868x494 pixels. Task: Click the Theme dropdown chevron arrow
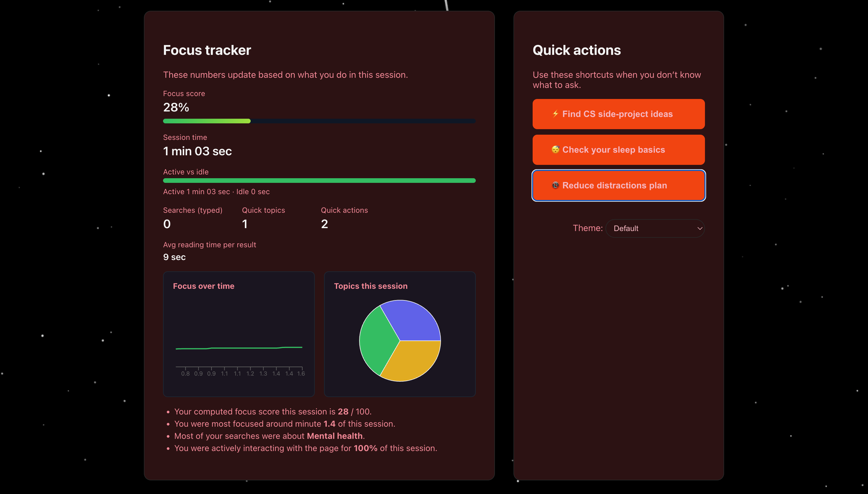pyautogui.click(x=699, y=228)
